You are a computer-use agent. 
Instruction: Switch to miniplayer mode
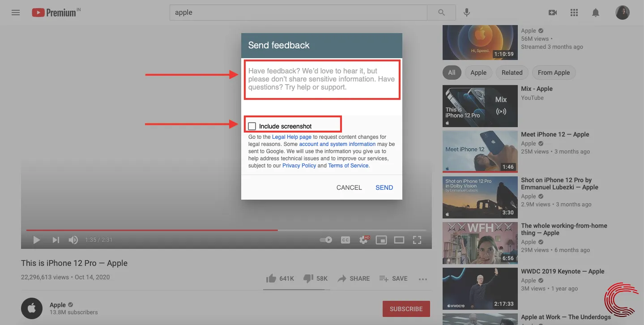click(381, 240)
